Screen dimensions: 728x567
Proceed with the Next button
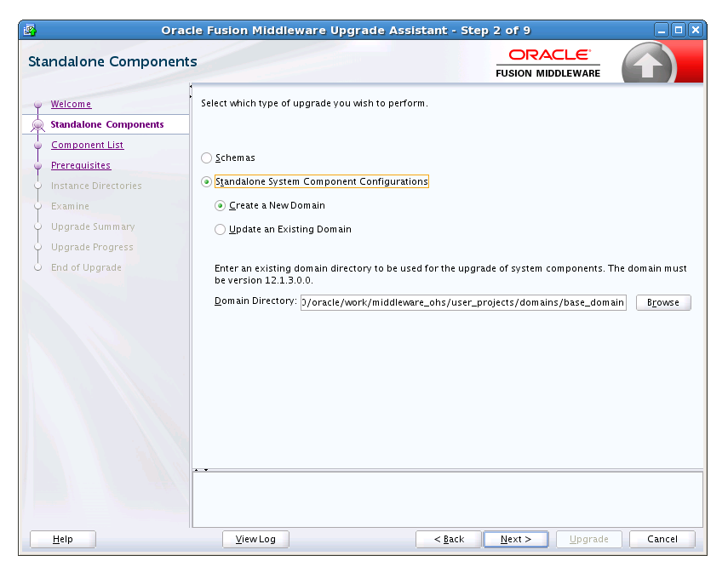pyautogui.click(x=516, y=539)
